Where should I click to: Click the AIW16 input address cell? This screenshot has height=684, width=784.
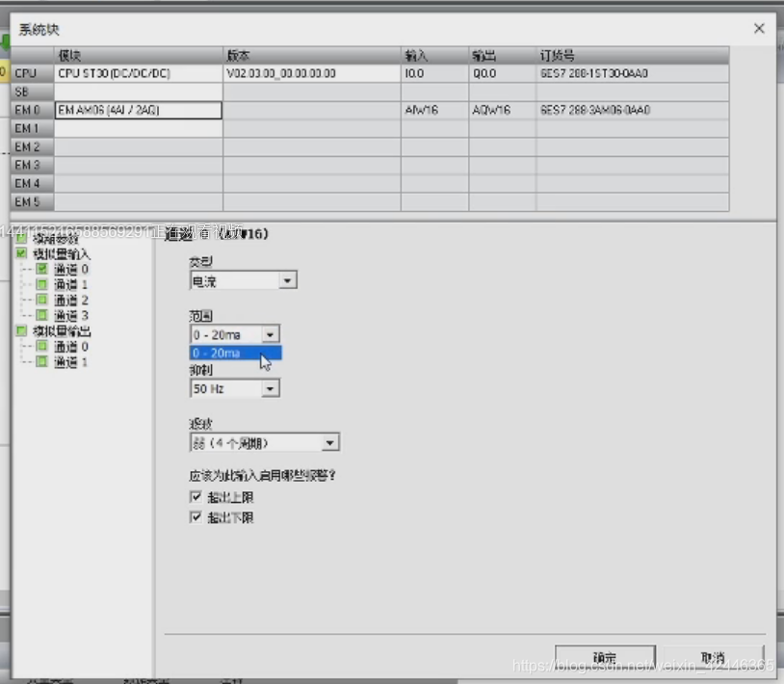point(434,110)
